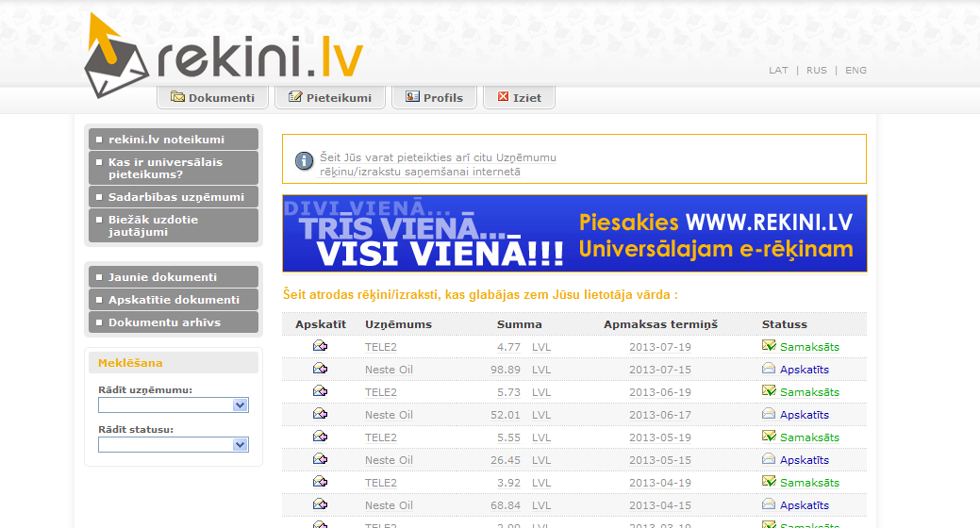Click viewed envelope icon in 2013-04-15 row
This screenshot has height=528, width=980.
(x=769, y=503)
